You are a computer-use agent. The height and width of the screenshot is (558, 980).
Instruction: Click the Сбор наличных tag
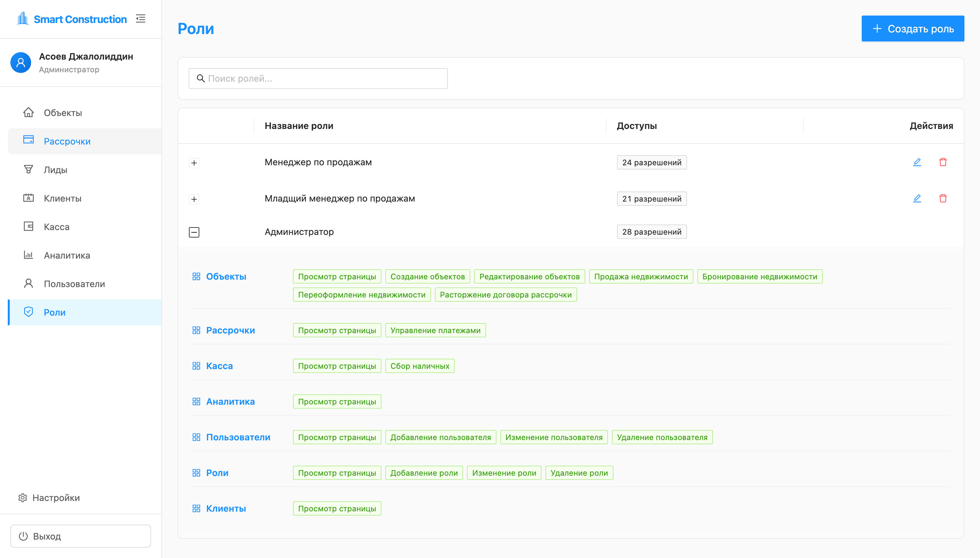pyautogui.click(x=420, y=366)
